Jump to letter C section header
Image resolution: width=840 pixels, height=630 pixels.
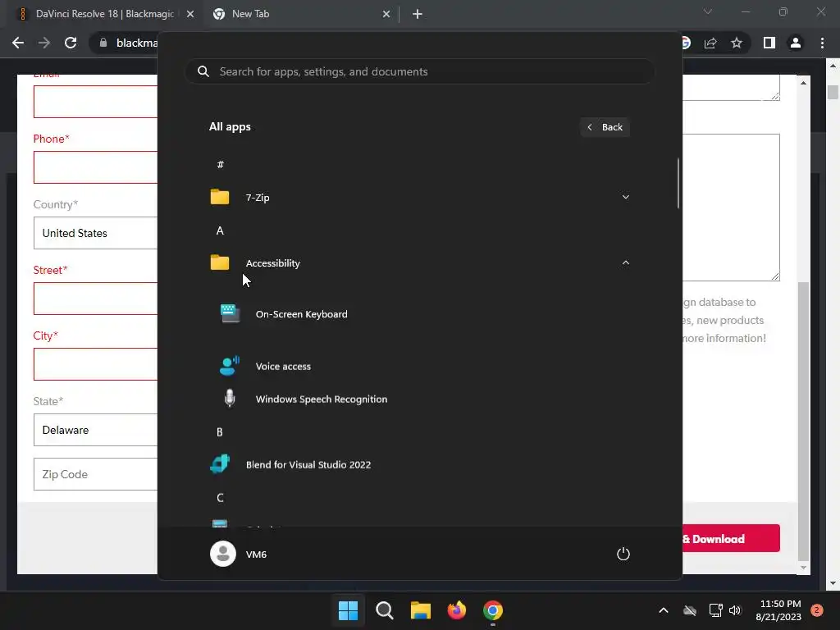220,498
